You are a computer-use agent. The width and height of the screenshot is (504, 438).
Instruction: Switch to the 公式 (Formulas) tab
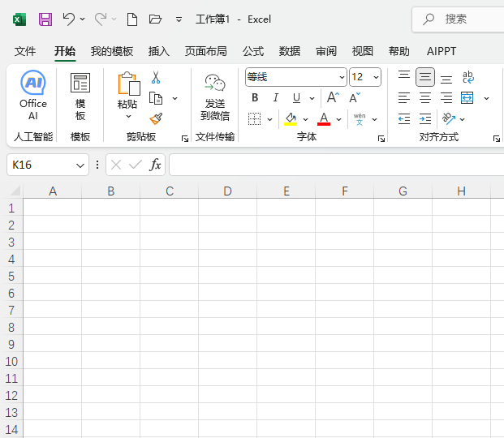coord(253,51)
